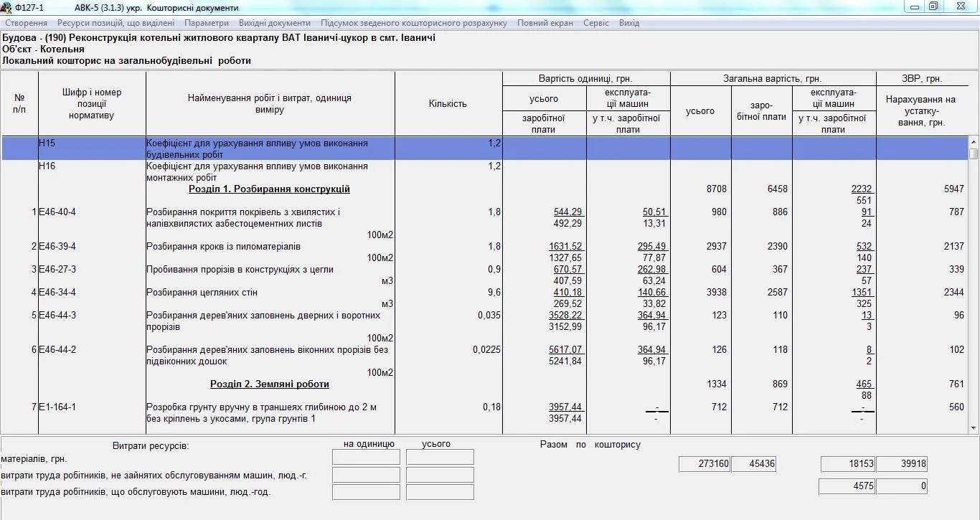
Task: Click estimate total field 273160
Action: (x=705, y=464)
